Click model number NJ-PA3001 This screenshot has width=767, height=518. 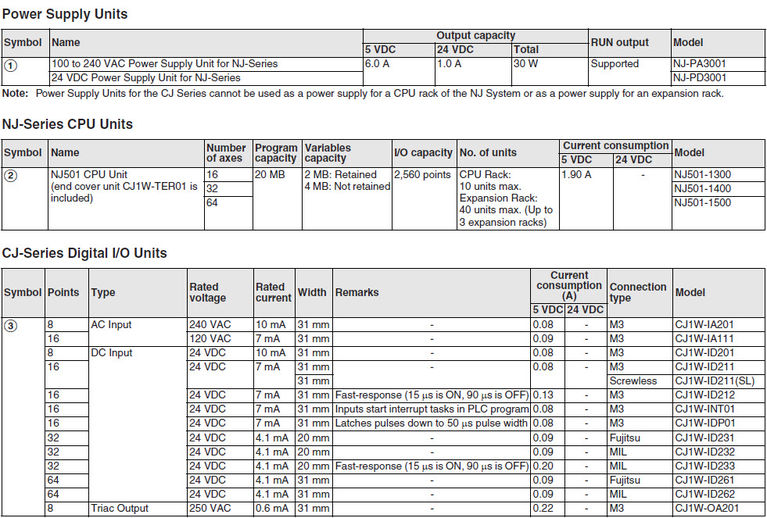pos(700,63)
